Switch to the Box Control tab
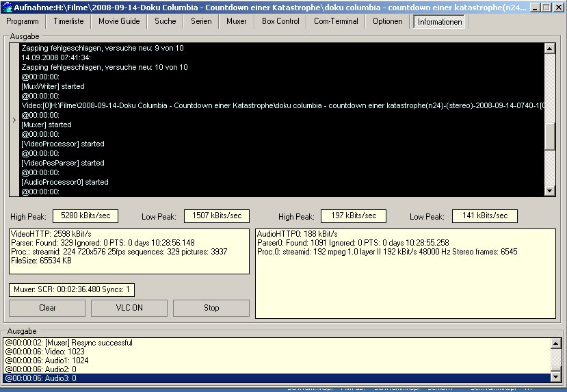The height and width of the screenshot is (392, 567). coord(280,21)
